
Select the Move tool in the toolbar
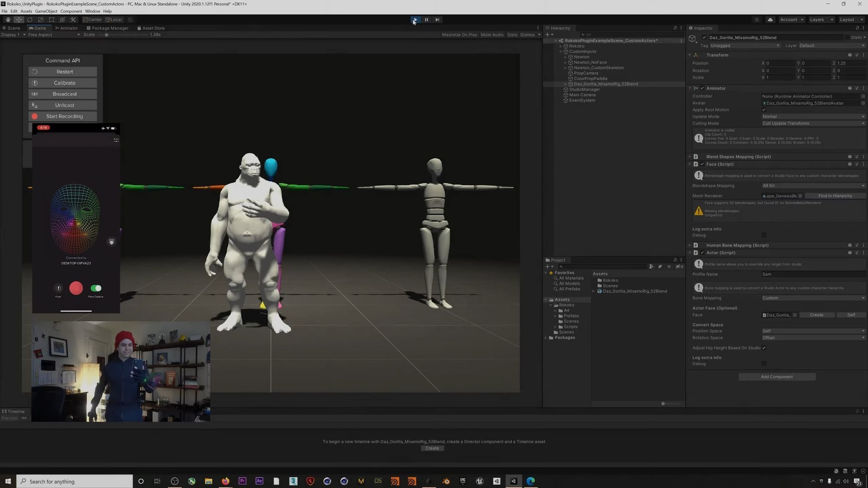click(x=19, y=20)
